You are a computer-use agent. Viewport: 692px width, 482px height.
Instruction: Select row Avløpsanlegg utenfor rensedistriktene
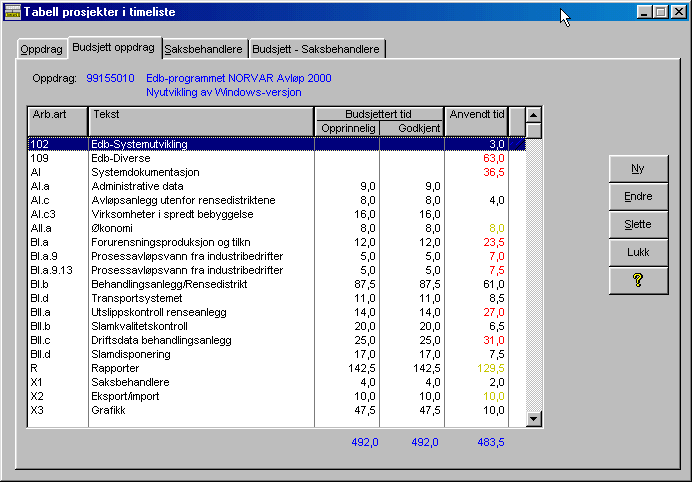[x=277, y=200]
